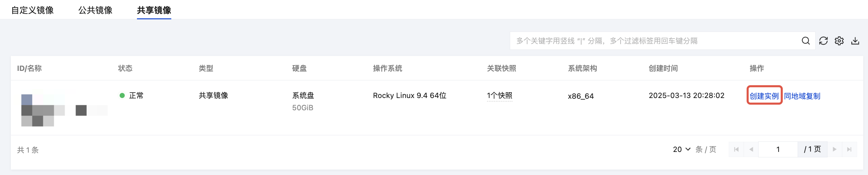Switch to the 公共镜像 tab

click(96, 10)
